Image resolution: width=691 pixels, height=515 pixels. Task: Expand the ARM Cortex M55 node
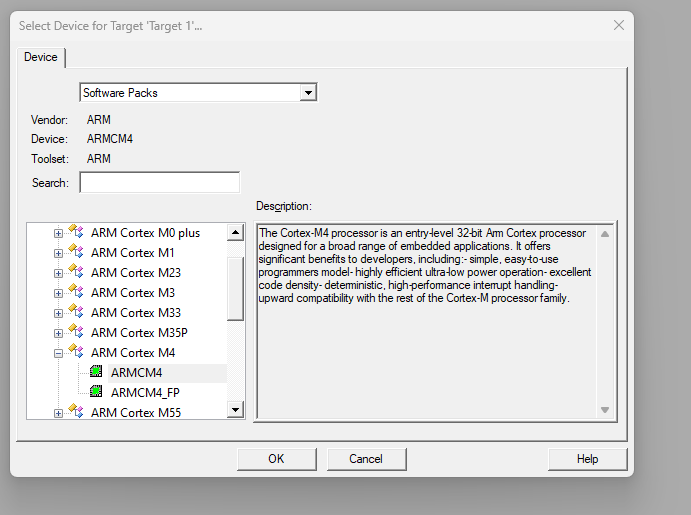pos(58,413)
